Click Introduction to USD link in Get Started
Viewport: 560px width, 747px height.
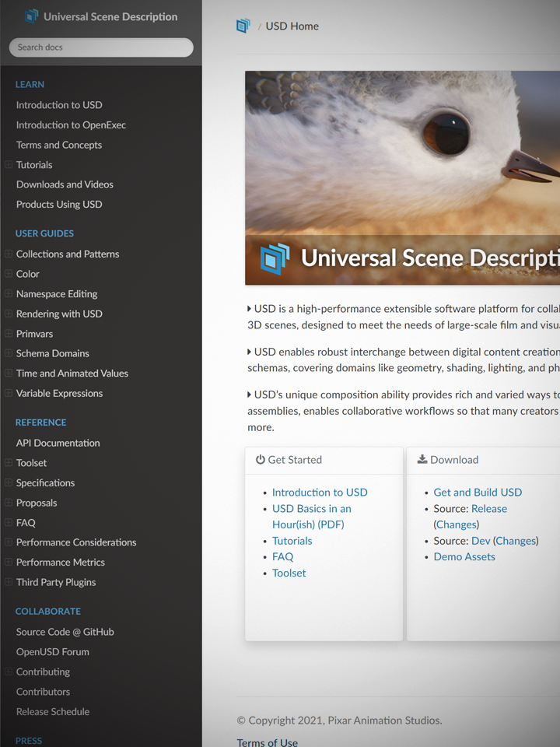point(320,492)
